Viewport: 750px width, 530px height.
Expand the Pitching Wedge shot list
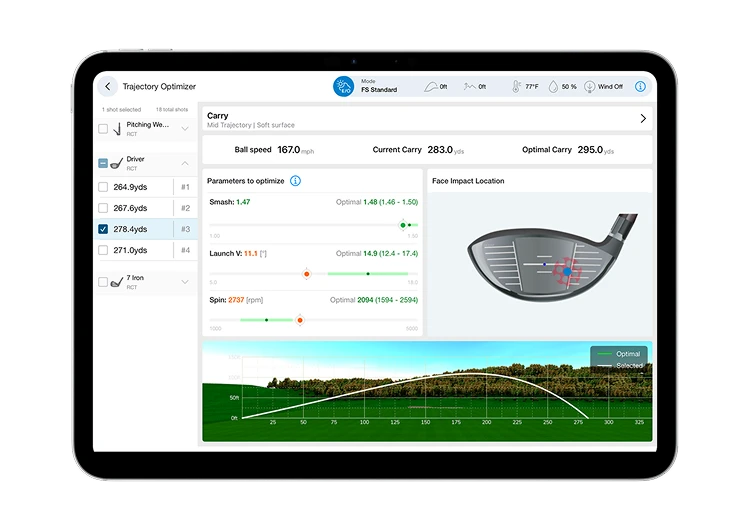pyautogui.click(x=185, y=129)
